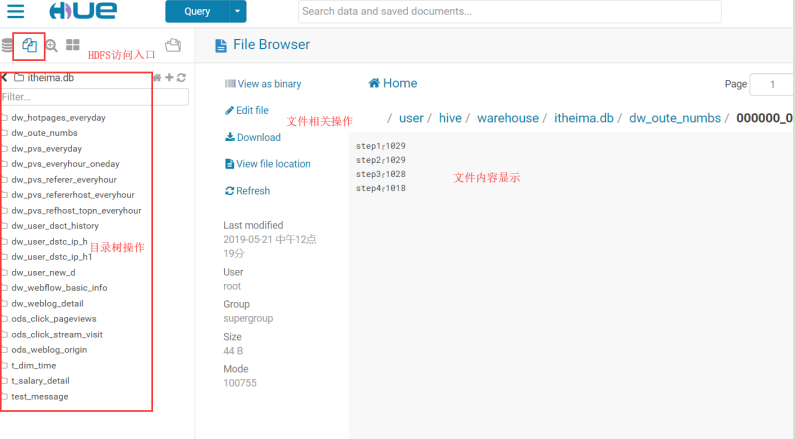Navigate to the dw_oute_numbs breadcrumb
Screen dimensions: 795x439
[x=675, y=118]
